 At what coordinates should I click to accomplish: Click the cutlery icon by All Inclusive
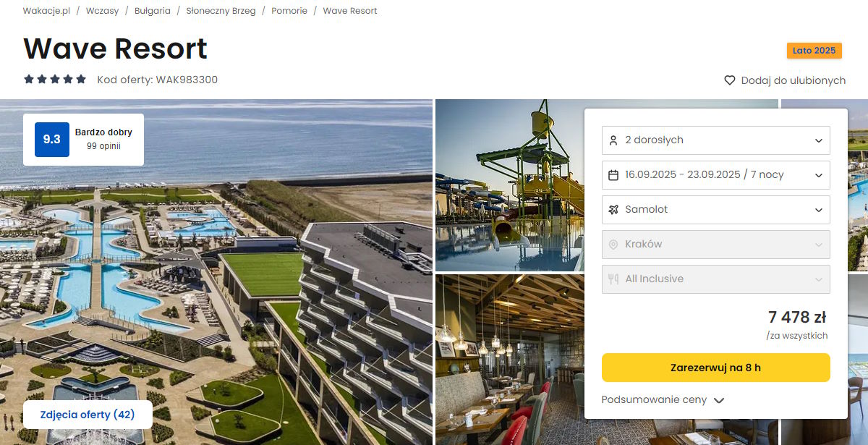pyautogui.click(x=613, y=279)
